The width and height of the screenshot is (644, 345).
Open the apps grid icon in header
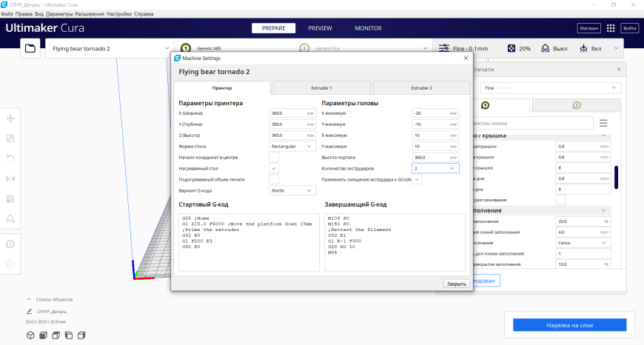point(611,28)
